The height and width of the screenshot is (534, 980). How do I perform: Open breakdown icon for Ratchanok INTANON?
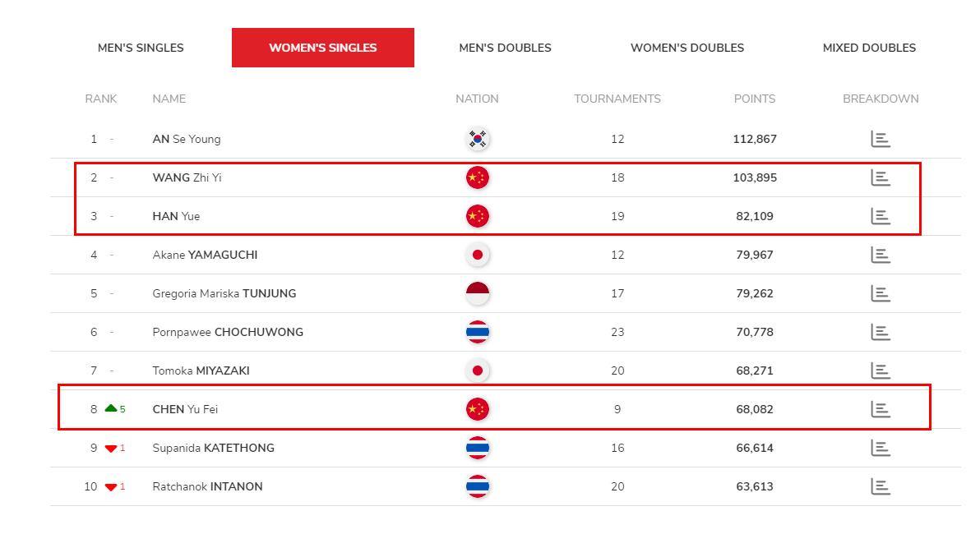880,486
